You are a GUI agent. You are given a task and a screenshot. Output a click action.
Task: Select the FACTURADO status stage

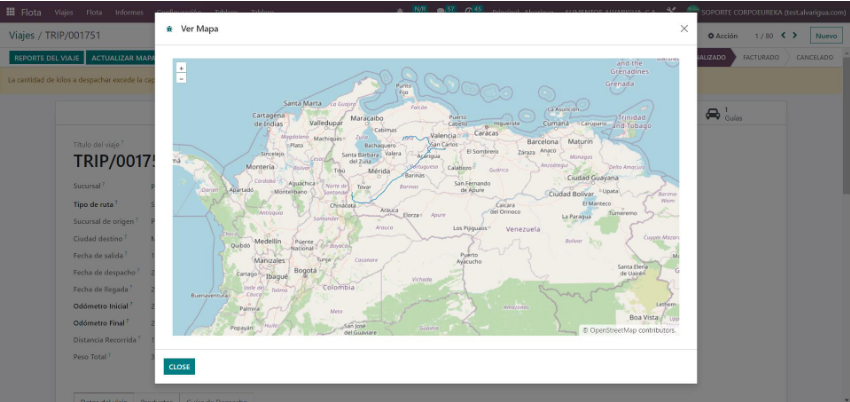(x=762, y=58)
